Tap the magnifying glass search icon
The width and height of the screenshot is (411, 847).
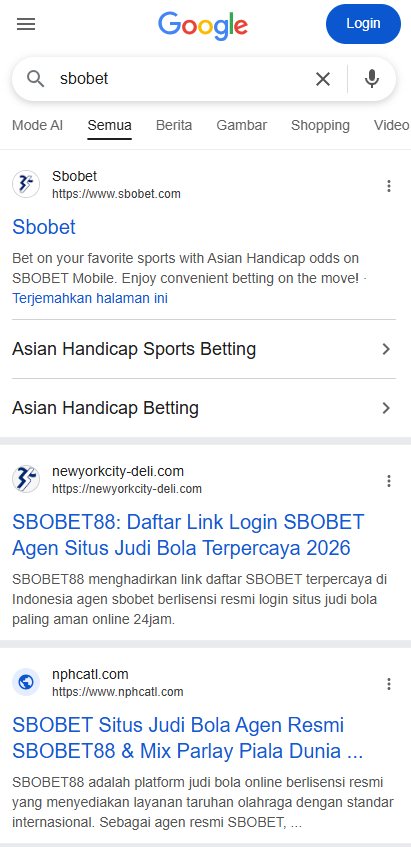pyautogui.click(x=36, y=79)
